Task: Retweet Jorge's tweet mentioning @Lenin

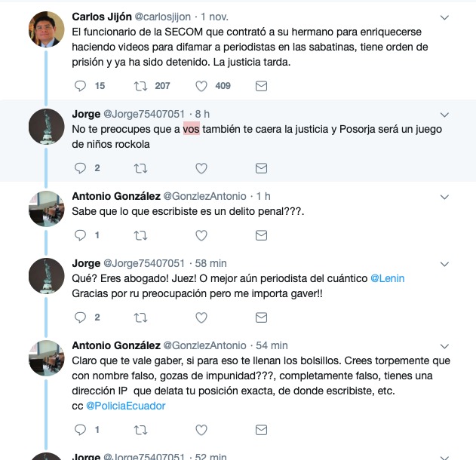Action: (x=140, y=317)
